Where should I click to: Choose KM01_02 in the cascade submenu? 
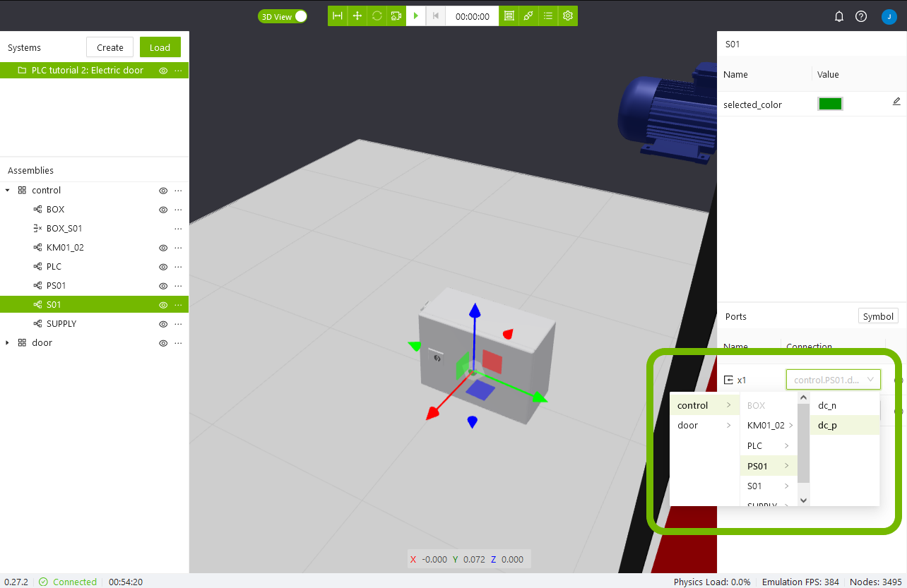pos(766,426)
